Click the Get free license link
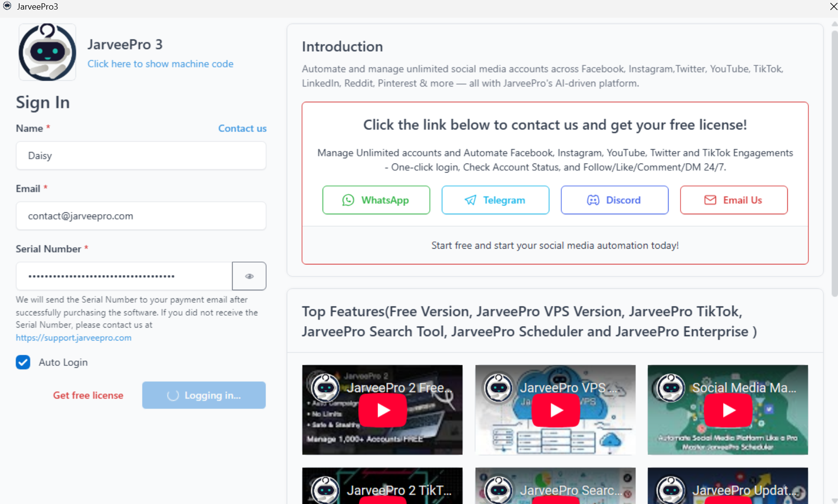 pyautogui.click(x=88, y=395)
